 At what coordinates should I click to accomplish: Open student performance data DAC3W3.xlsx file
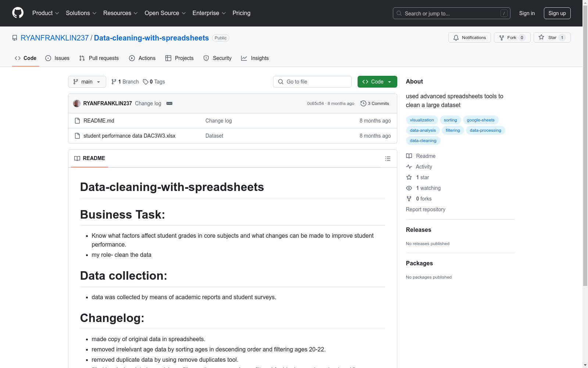pos(129,136)
